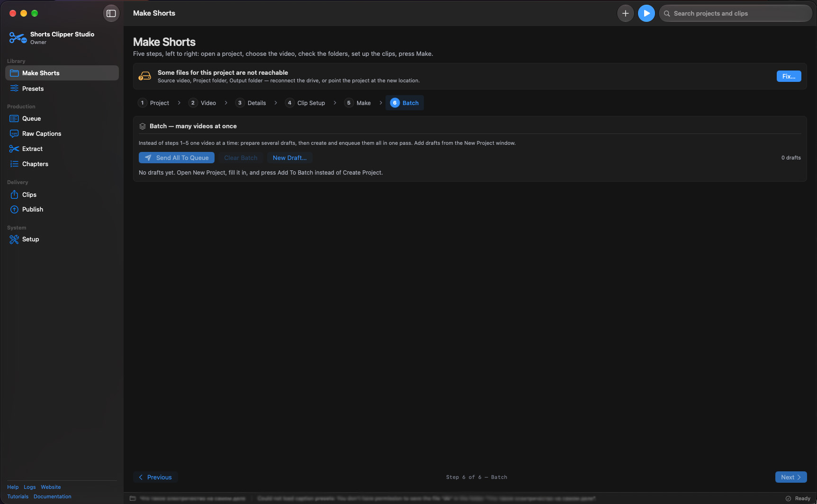Click the Presets sliders icon
Image resolution: width=817 pixels, height=504 pixels.
pos(14,88)
